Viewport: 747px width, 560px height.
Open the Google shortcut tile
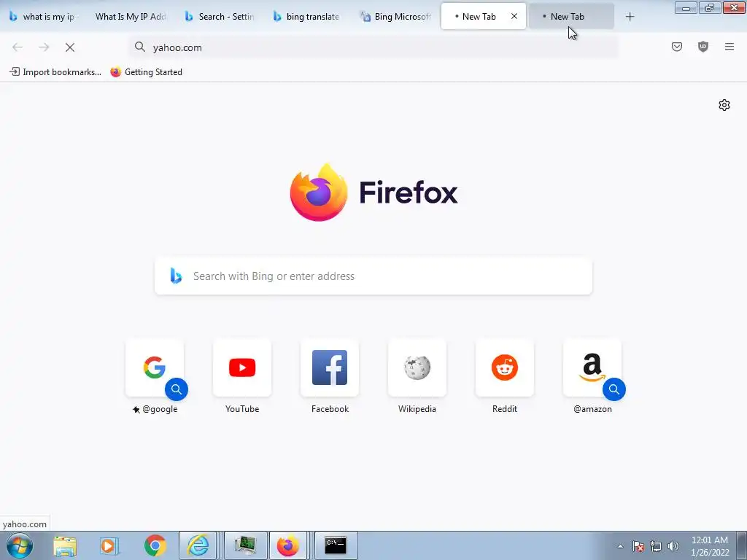[x=155, y=367]
